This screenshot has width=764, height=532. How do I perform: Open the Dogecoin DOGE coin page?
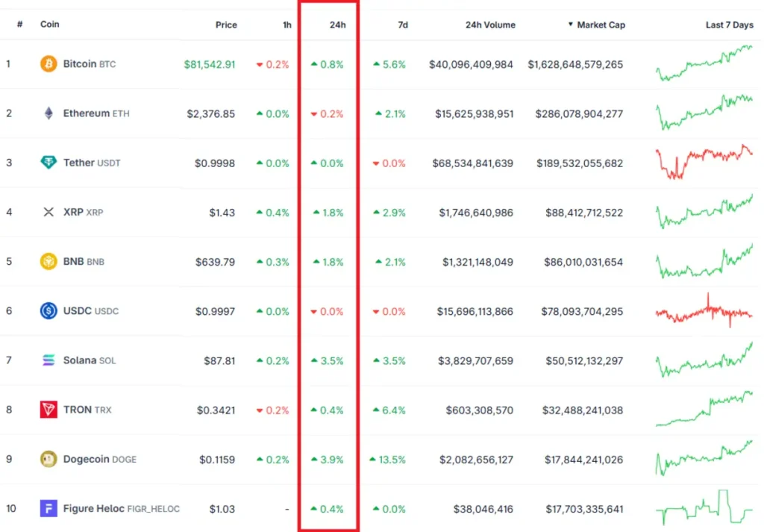pyautogui.click(x=99, y=459)
